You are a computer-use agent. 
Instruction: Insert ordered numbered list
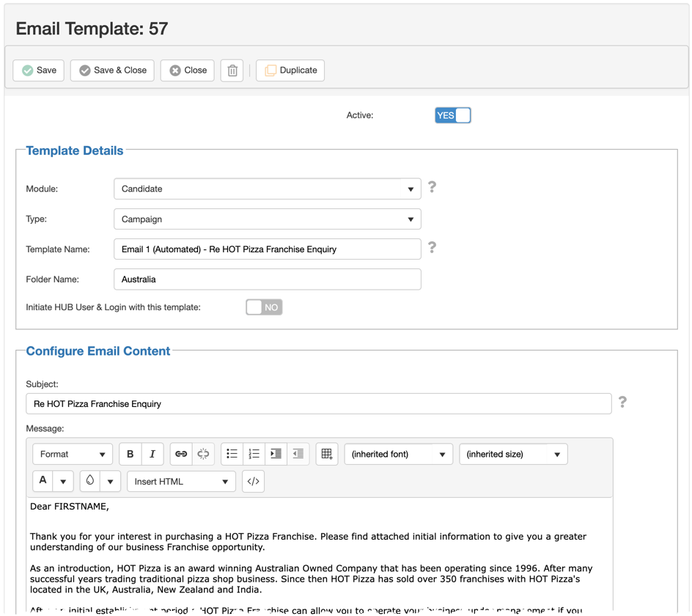(x=254, y=454)
